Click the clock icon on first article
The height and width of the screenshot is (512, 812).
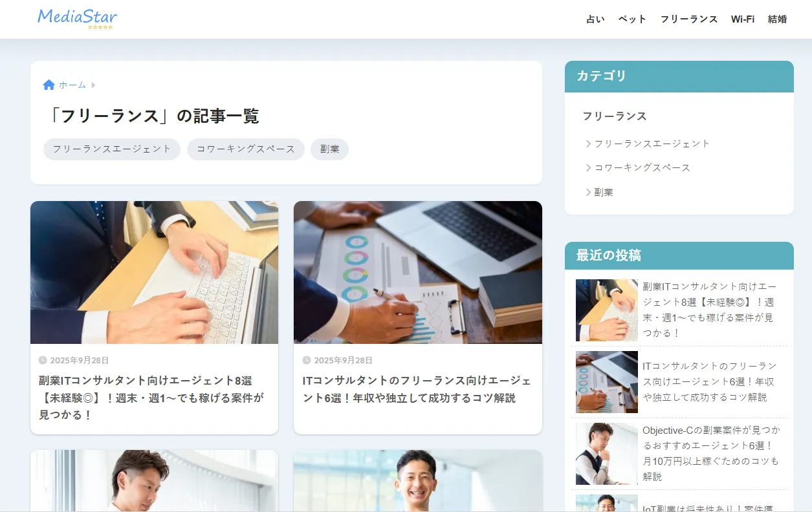[x=43, y=360]
